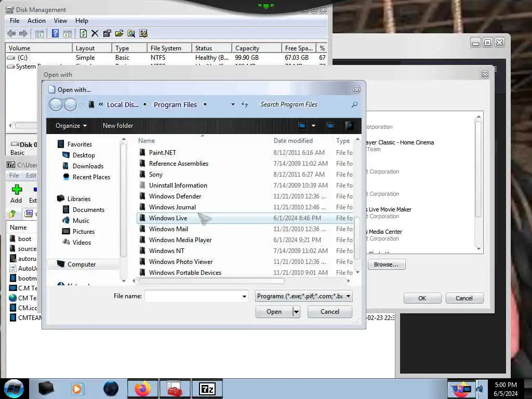Click Forward arrow in Disk Management toolbar

[x=23, y=33]
